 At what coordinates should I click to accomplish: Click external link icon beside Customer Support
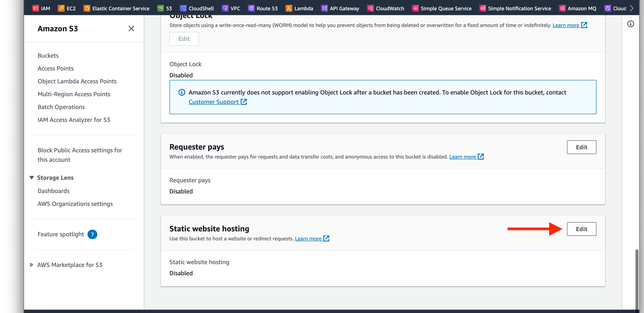tap(244, 102)
